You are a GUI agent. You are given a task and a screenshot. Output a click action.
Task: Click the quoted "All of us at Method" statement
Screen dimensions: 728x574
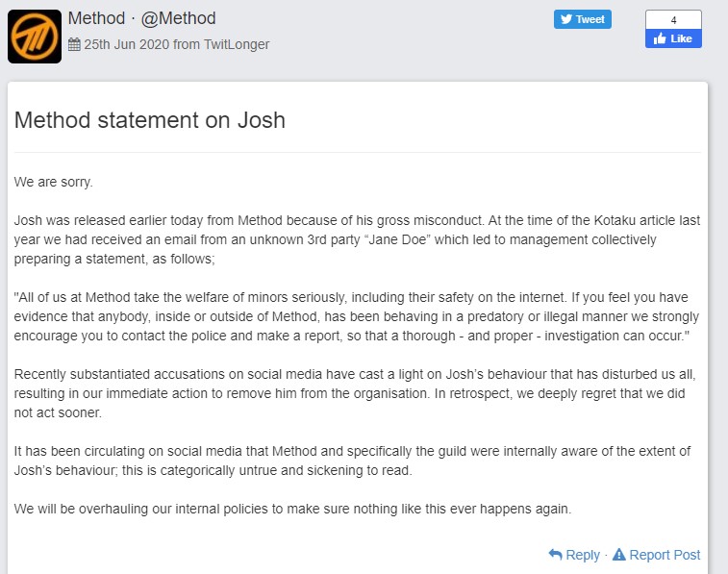coord(356,316)
